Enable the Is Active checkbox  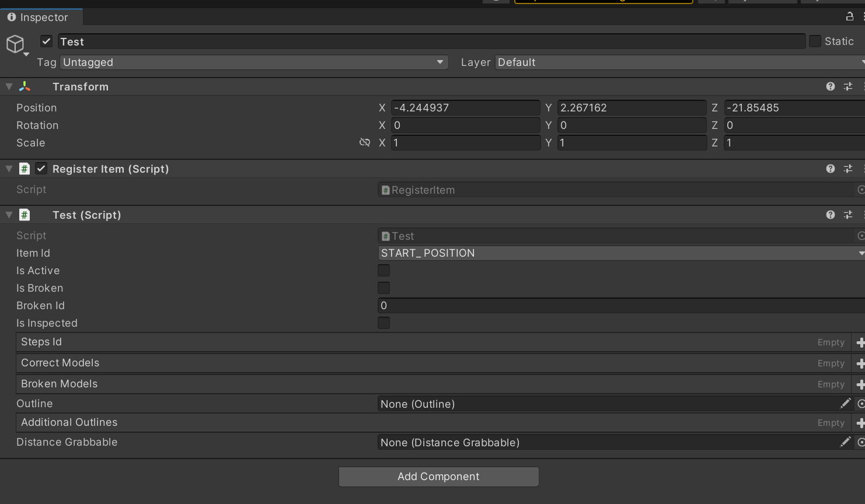tap(383, 271)
